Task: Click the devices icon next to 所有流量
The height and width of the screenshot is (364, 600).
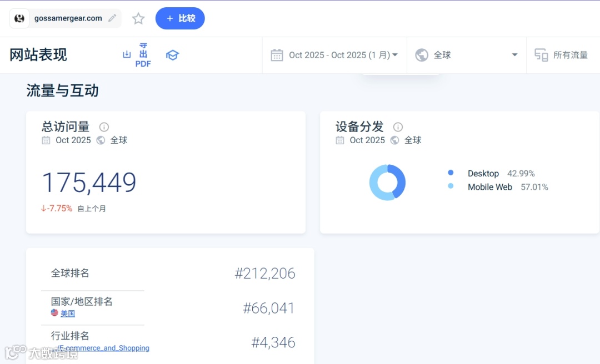Action: pyautogui.click(x=541, y=55)
